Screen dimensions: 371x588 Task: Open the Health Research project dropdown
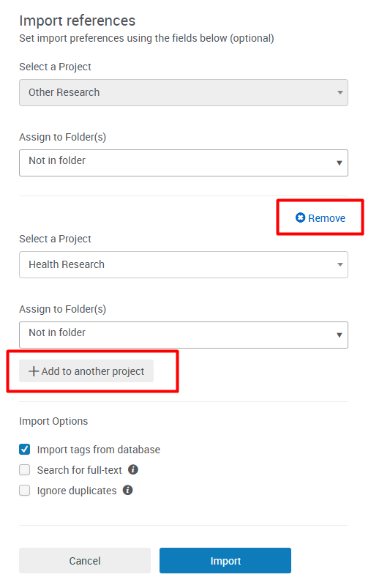point(184,265)
